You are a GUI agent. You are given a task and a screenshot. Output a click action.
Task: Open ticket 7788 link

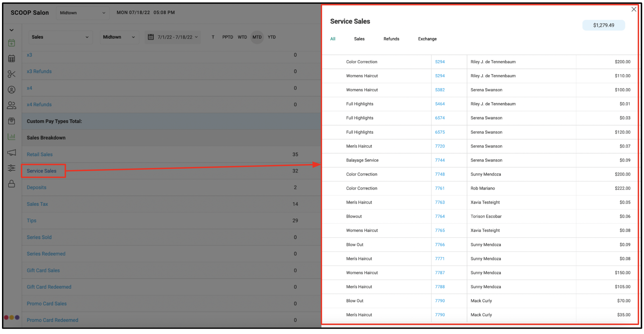(440, 287)
